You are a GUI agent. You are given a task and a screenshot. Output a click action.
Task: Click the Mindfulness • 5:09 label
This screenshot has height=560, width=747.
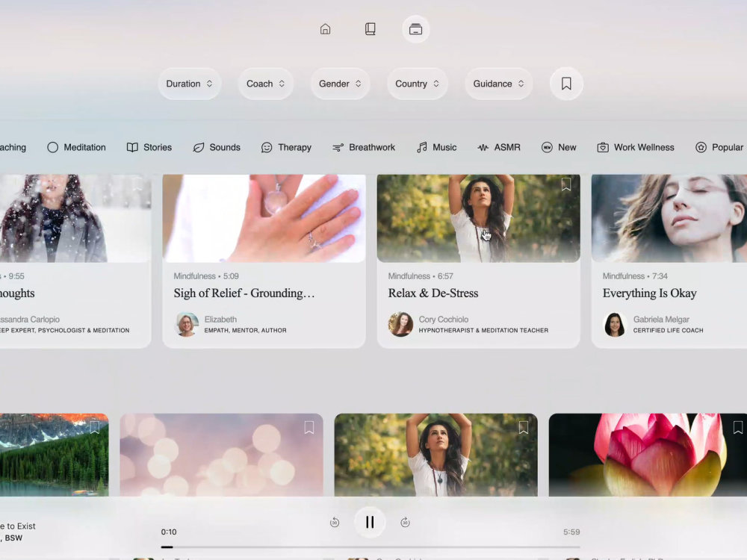click(x=206, y=276)
